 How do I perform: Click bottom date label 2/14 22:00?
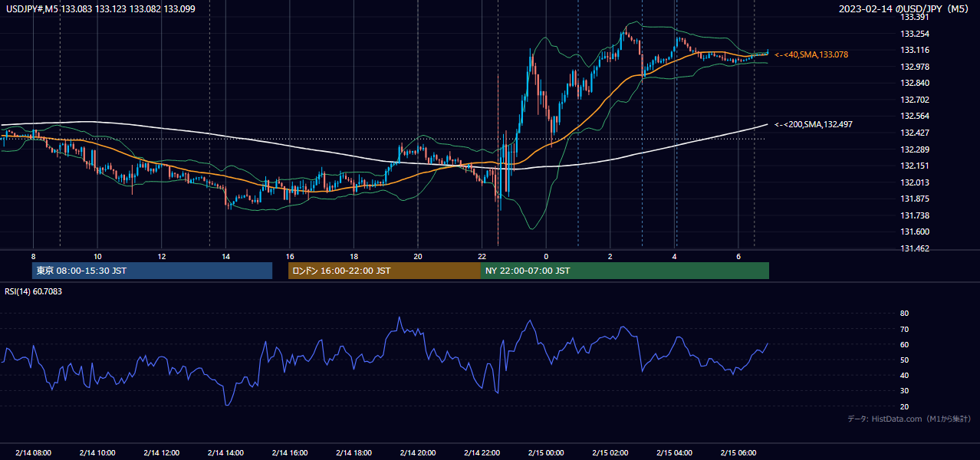482,453
